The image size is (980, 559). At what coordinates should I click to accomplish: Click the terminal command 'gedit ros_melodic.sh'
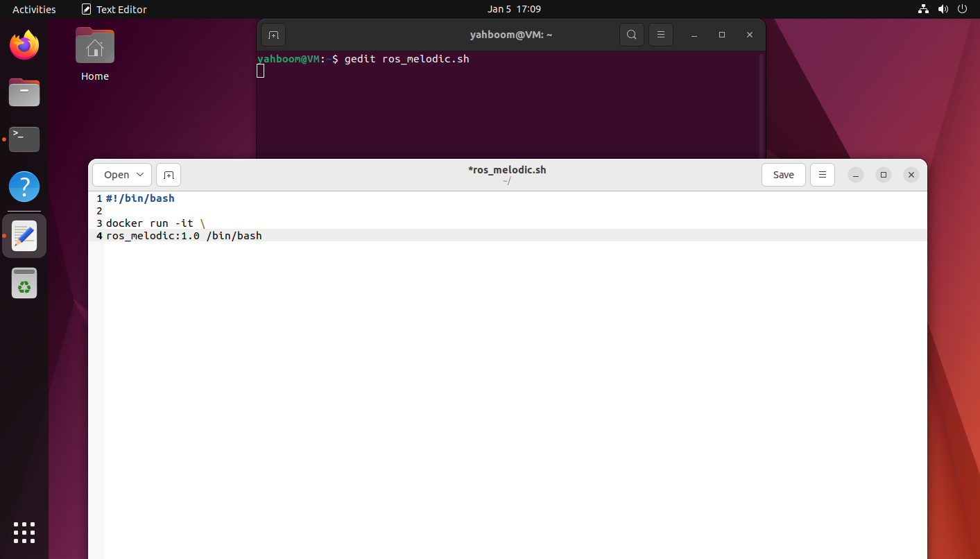click(x=406, y=59)
